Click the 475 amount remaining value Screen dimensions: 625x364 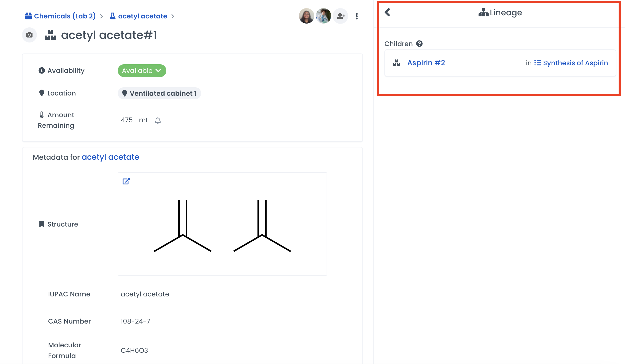click(127, 120)
